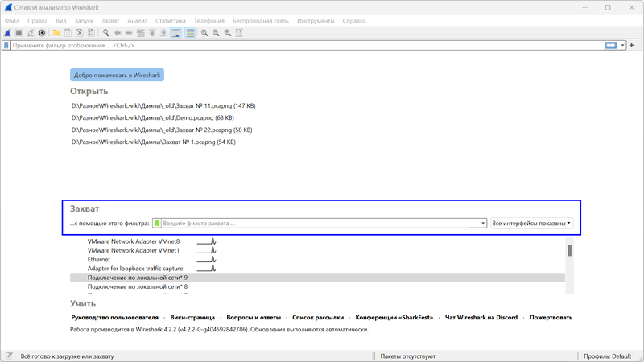Open recent file Захват № 1.pcapng
Viewport: 644px width, 362px height.
pos(154,142)
